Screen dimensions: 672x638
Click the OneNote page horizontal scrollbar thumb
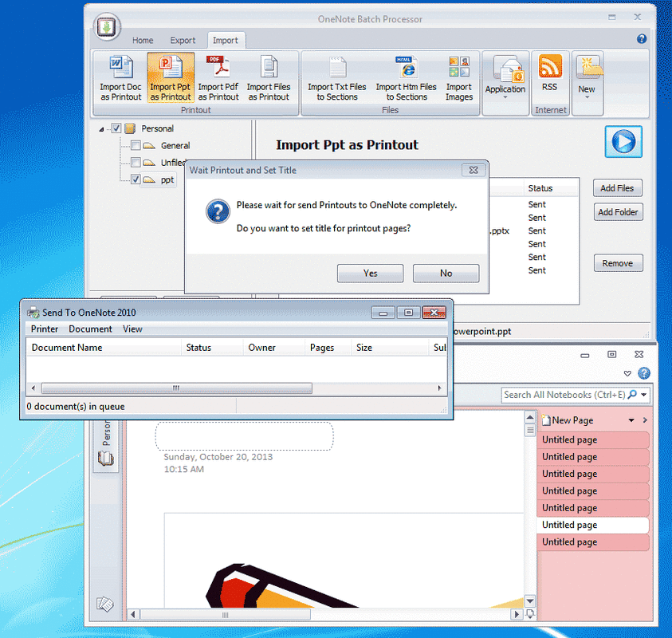coord(226,614)
